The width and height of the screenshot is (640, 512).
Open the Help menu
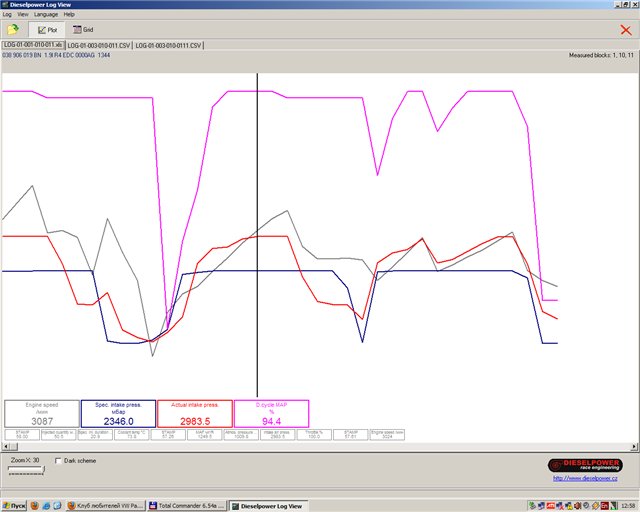(x=69, y=15)
